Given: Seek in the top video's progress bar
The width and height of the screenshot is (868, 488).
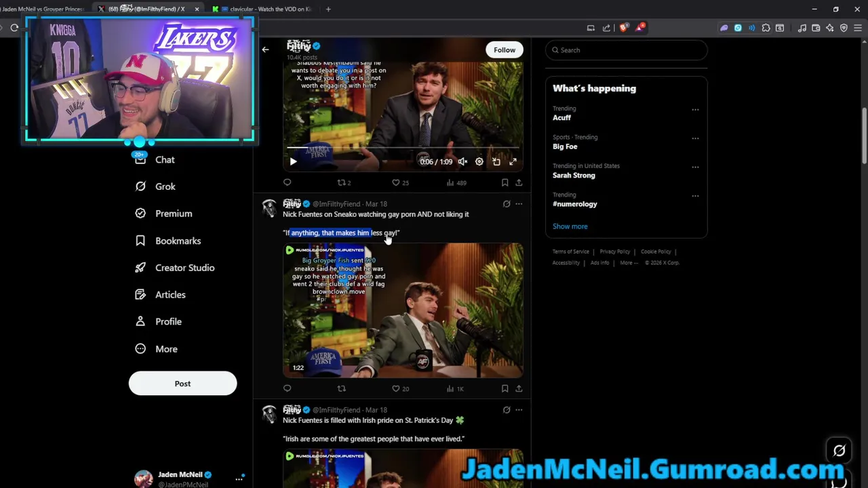Looking at the screenshot, I should [403, 147].
